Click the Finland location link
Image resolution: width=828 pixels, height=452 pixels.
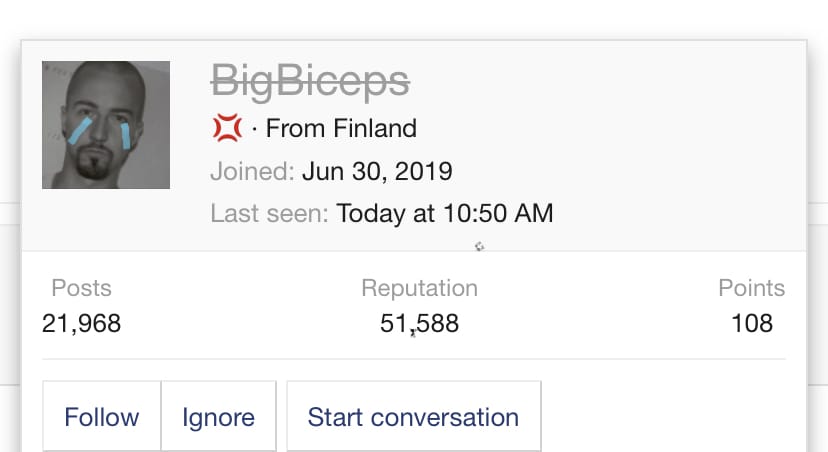pyautogui.click(x=375, y=129)
